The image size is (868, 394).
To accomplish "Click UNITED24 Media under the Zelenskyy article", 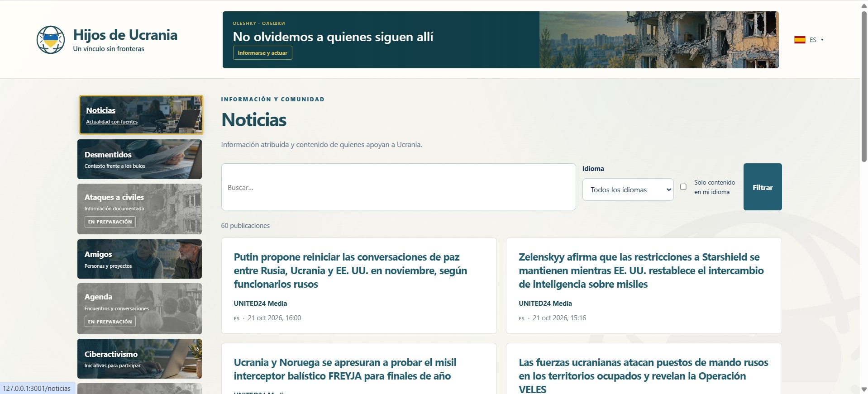I will pyautogui.click(x=545, y=303).
